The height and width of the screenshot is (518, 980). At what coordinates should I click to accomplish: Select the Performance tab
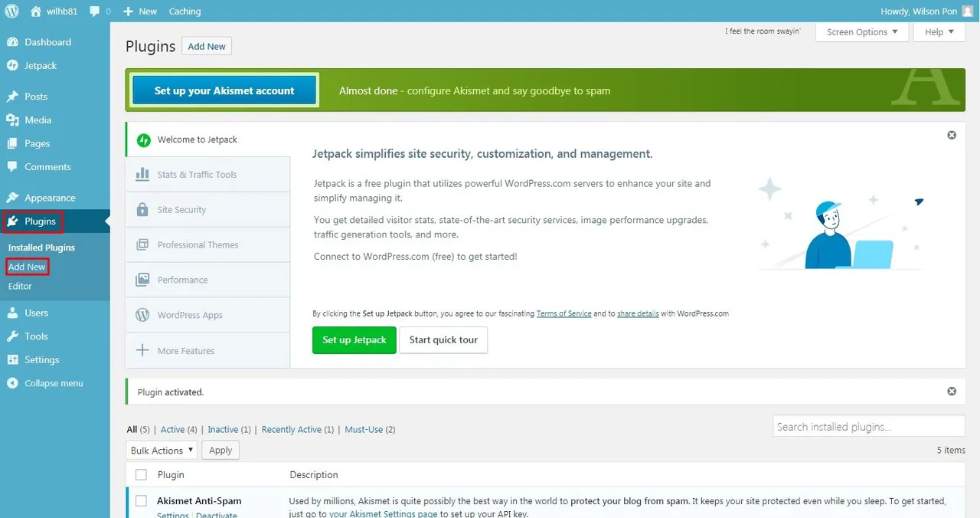tap(208, 280)
